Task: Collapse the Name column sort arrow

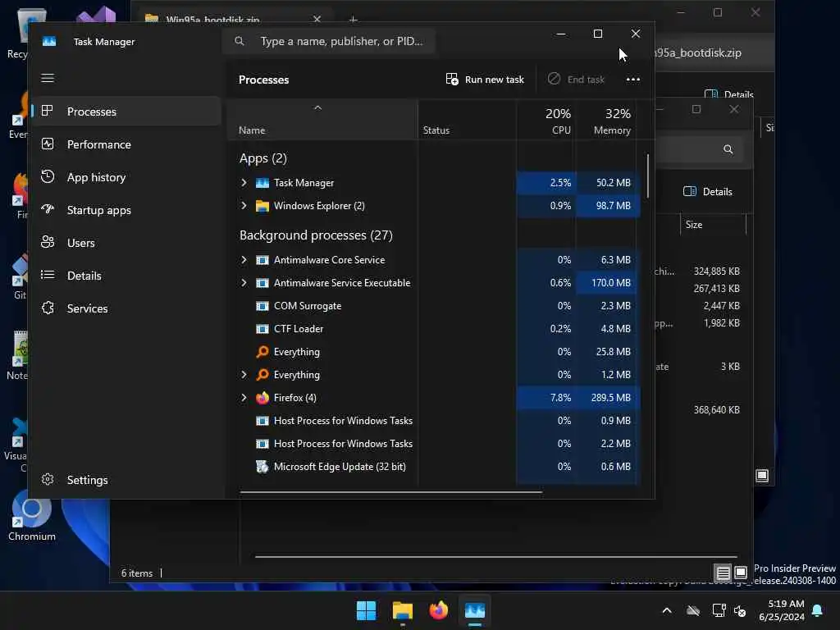Action: click(x=317, y=107)
